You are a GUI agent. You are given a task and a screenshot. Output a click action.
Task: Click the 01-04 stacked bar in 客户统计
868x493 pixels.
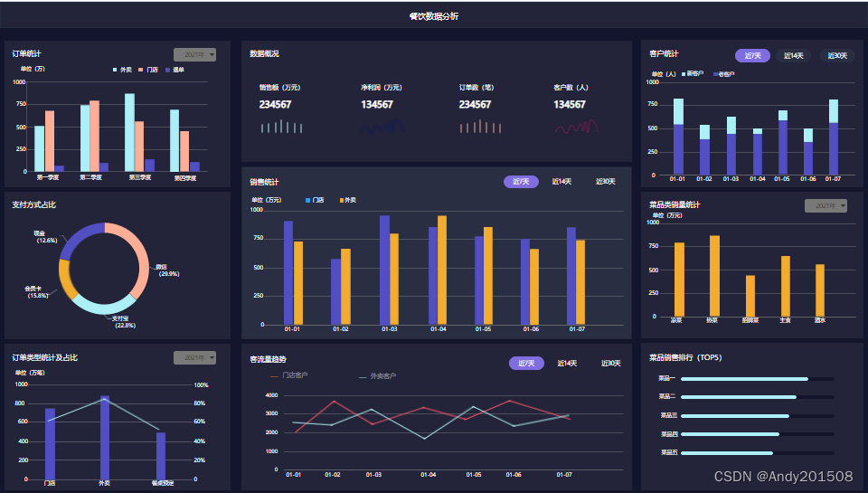(x=758, y=152)
